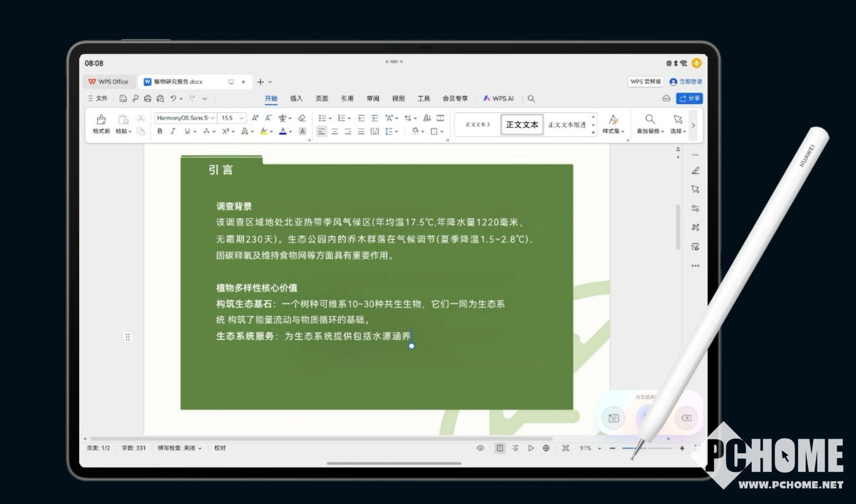Image resolution: width=856 pixels, height=504 pixels.
Task: Select the 正文文本 style in gallery
Action: [522, 125]
